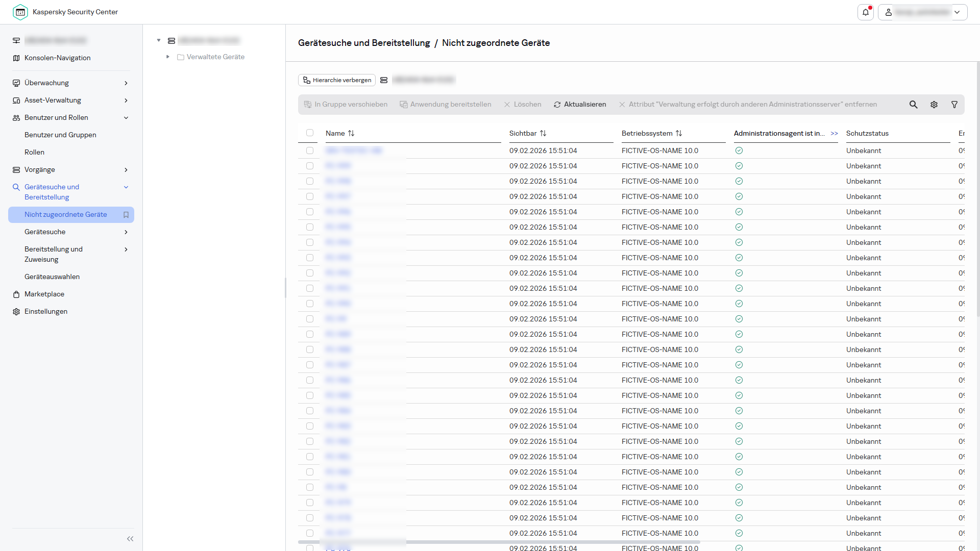This screenshot has width=980, height=551.
Task: Select Geräteauswahlen menu item
Action: [52, 277]
